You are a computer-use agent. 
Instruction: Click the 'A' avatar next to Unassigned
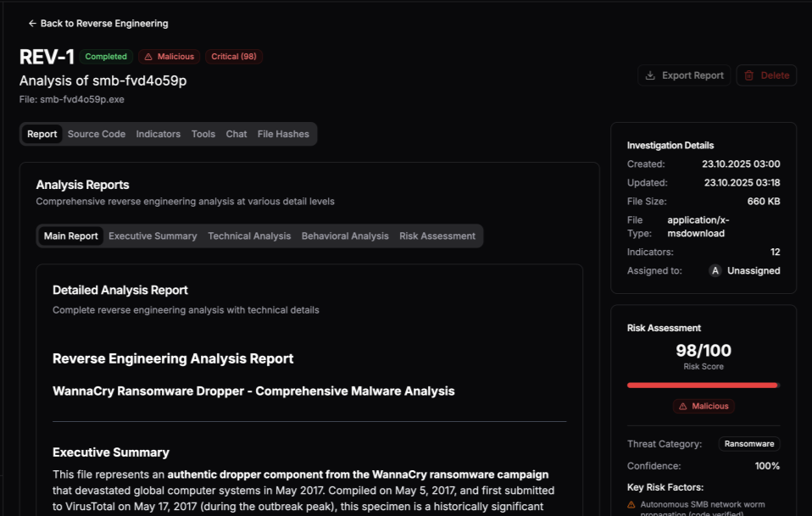(x=715, y=270)
